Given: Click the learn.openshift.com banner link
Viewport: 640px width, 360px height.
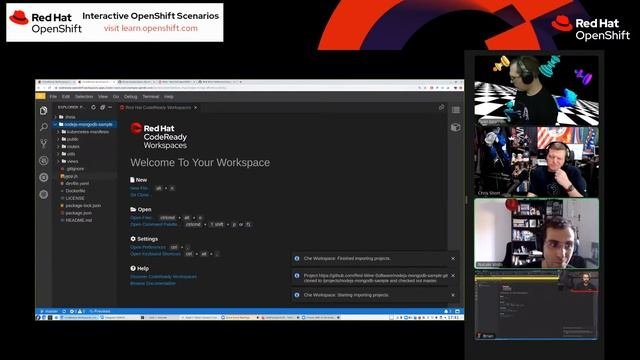Looking at the screenshot, I should point(151,28).
